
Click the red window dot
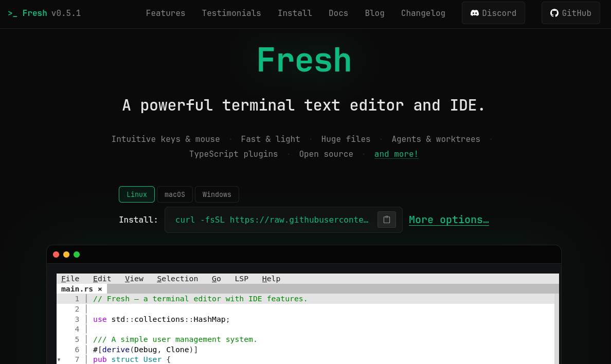56,254
